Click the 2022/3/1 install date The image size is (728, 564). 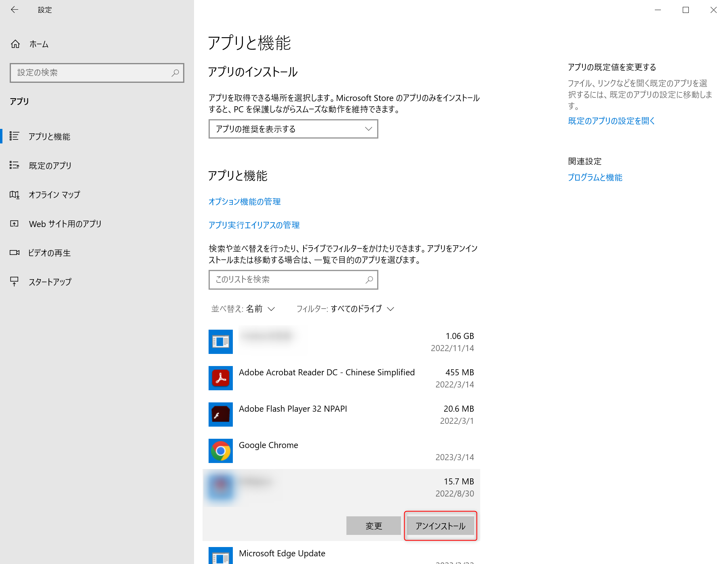coord(457,421)
